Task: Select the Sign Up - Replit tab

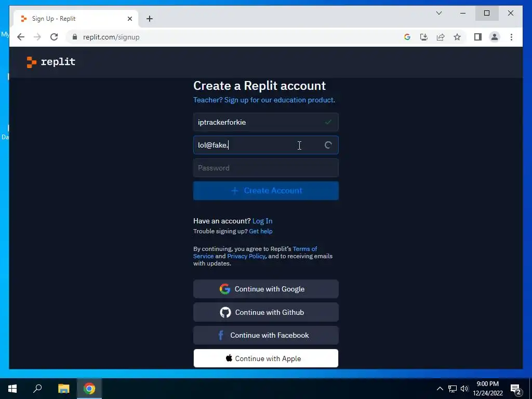Action: point(75,19)
